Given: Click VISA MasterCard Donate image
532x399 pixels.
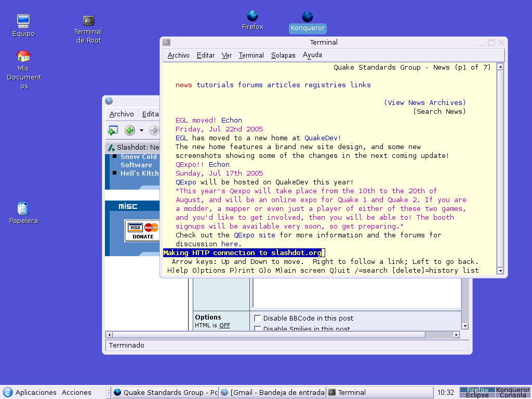Looking at the screenshot, I should pos(142,230).
